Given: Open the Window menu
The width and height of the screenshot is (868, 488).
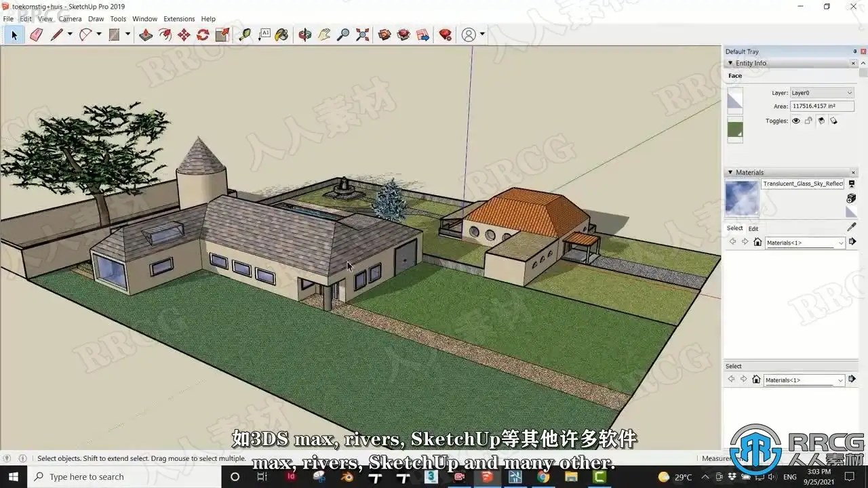Looking at the screenshot, I should (144, 19).
